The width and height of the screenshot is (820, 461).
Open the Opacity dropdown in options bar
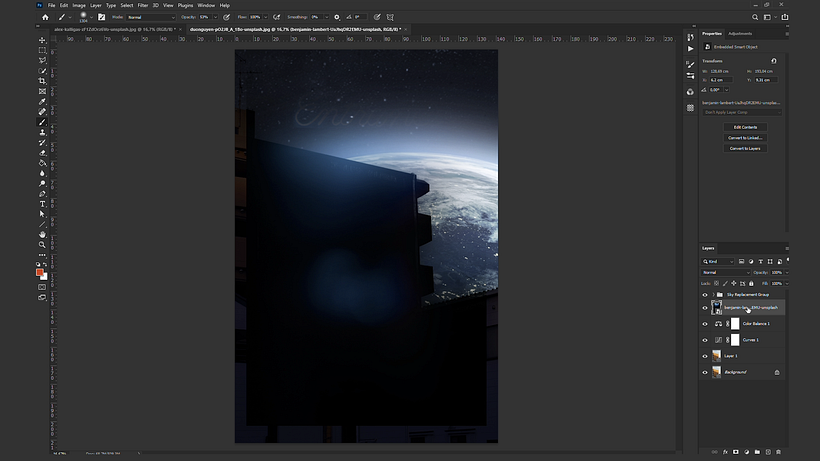click(215, 17)
